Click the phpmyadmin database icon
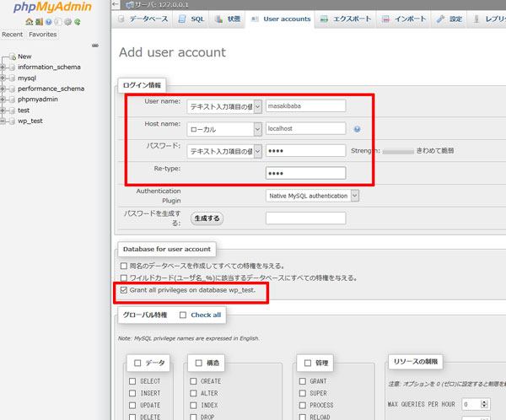 coord(13,100)
